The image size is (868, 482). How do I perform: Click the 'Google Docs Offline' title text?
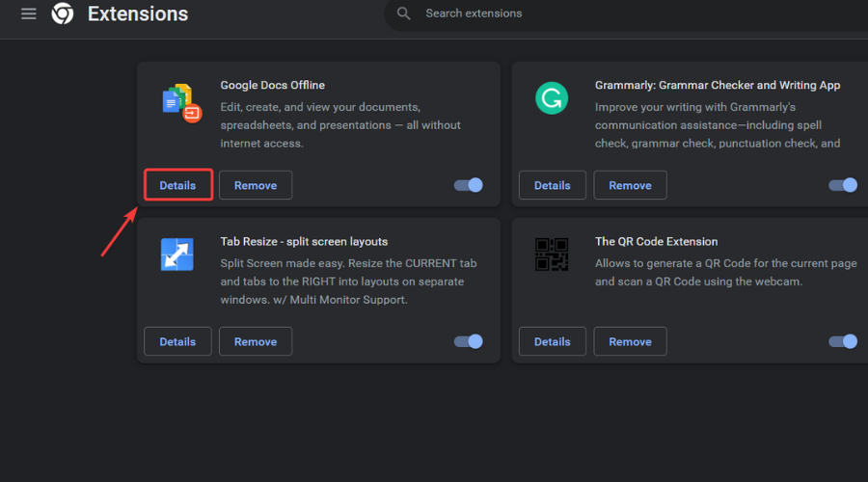pyautogui.click(x=272, y=85)
